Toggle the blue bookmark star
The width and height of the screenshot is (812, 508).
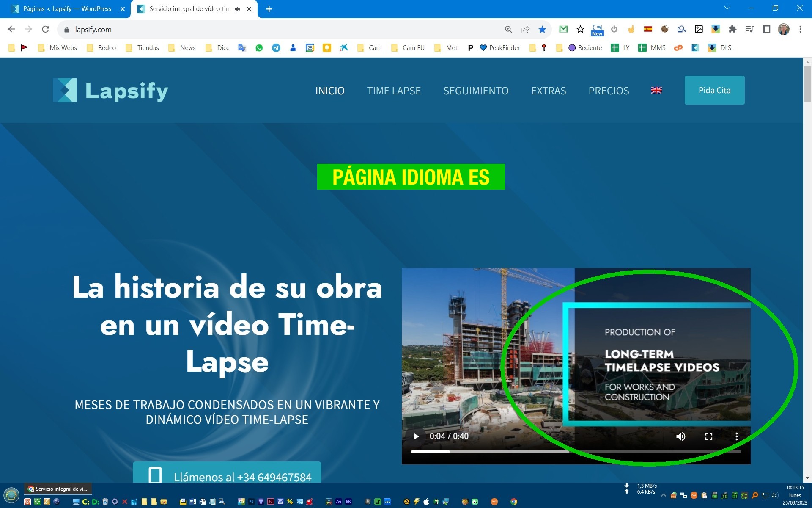tap(542, 29)
